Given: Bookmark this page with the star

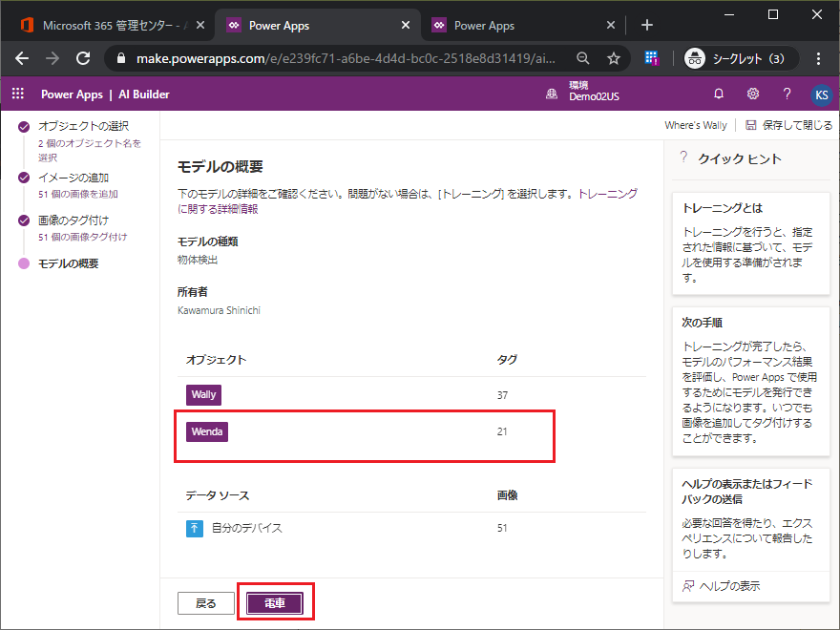Looking at the screenshot, I should pyautogui.click(x=614, y=58).
